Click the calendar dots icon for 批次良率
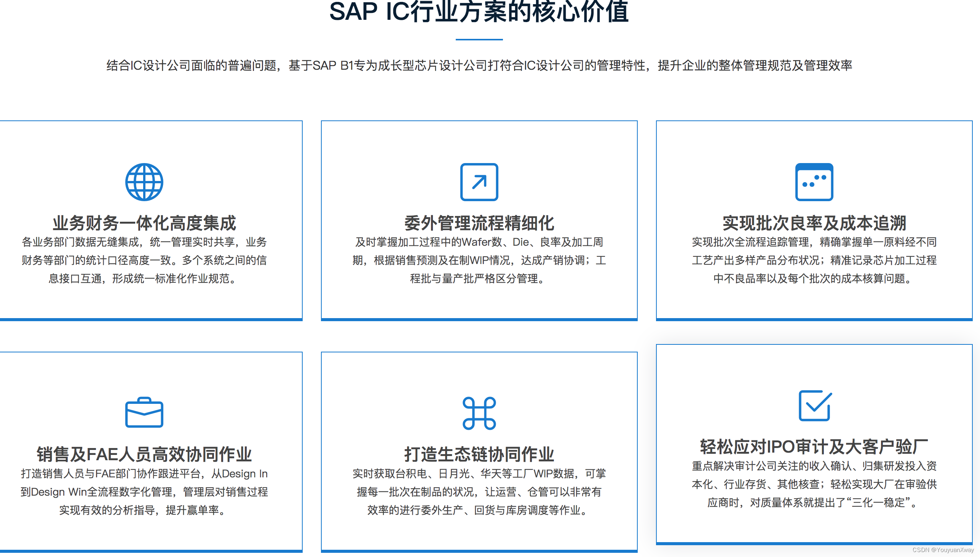Screen dimensions: 980x557 [814, 182]
